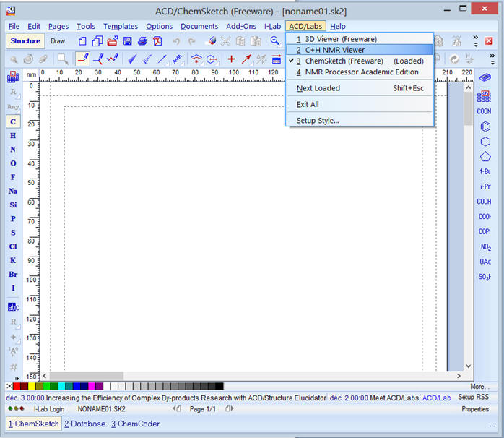
Task: Export to PDF icon
Action: (157, 41)
